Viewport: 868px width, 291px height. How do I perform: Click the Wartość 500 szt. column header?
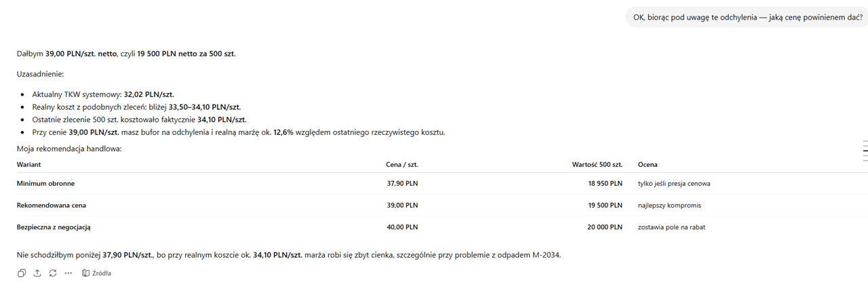point(597,164)
